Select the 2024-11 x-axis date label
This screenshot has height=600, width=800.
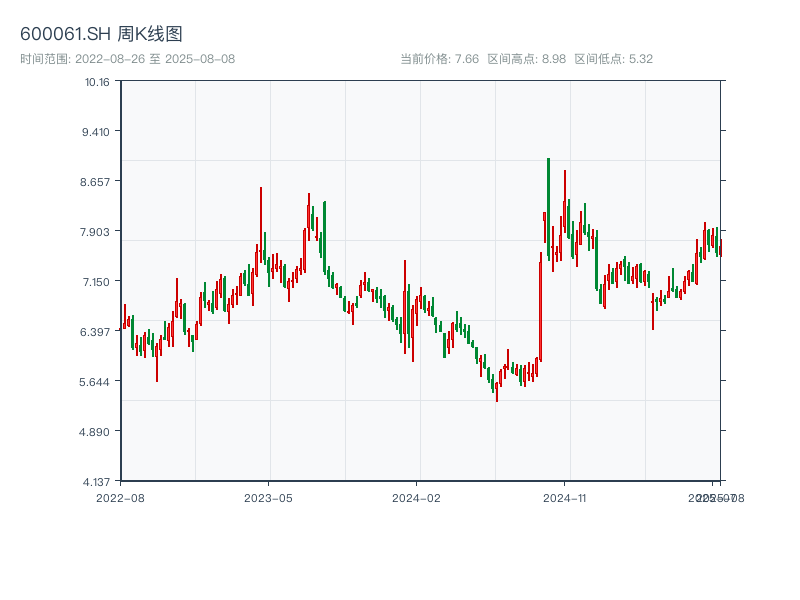[x=564, y=497]
